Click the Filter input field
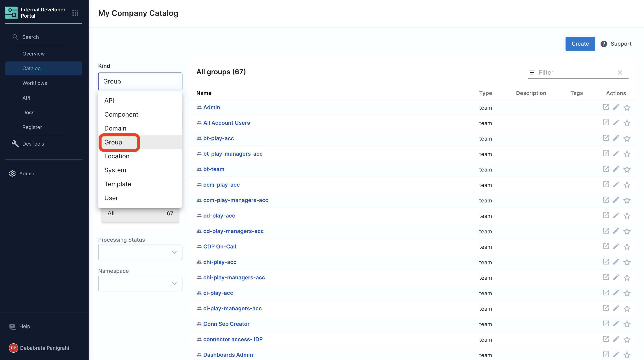 click(x=575, y=73)
